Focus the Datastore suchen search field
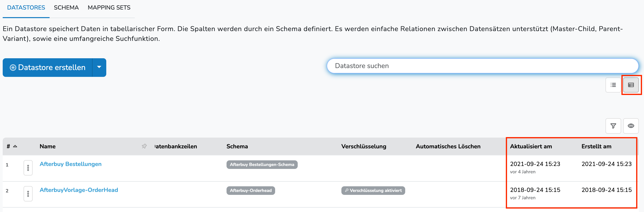The width and height of the screenshot is (644, 212). (483, 66)
